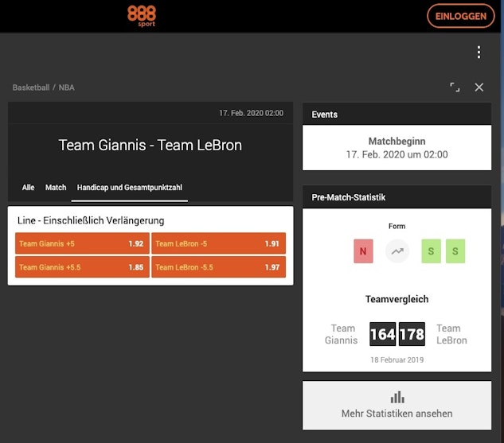Click the Pre-Match-Statistik panel header
The height and width of the screenshot is (443, 504).
397,197
